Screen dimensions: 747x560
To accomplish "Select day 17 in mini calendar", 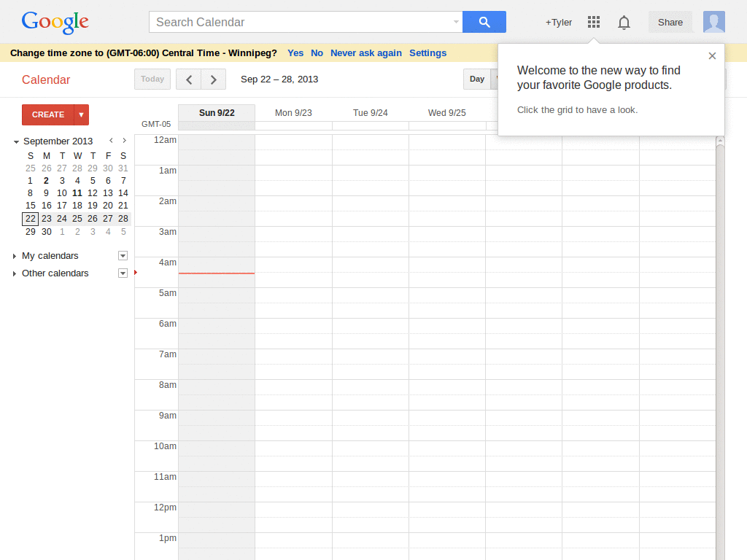I will [x=62, y=205].
